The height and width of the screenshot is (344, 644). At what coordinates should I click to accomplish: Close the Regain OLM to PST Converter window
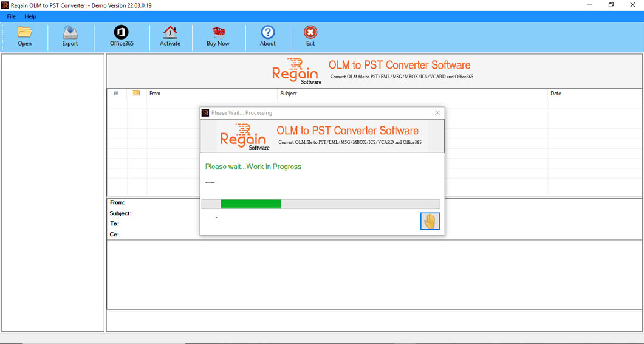(632, 5)
